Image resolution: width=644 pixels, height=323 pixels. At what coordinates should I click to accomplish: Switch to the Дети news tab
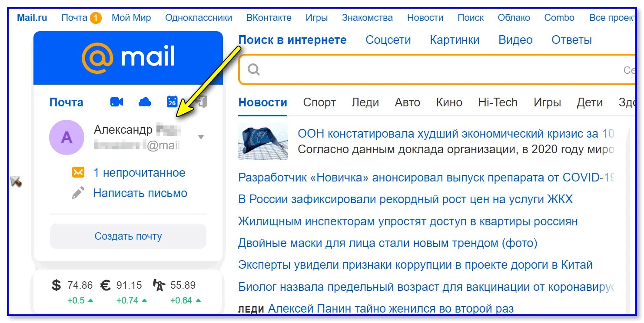[x=590, y=102]
